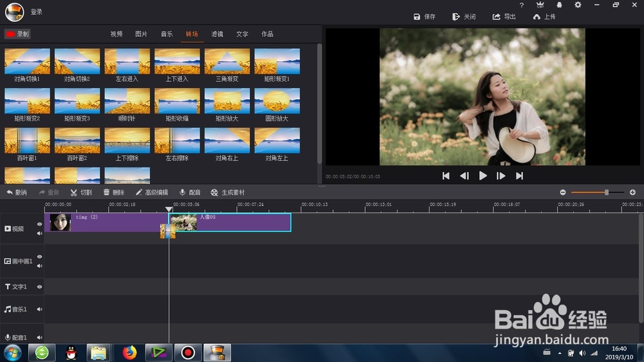Image resolution: width=644 pixels, height=362 pixels.
Task: Zoom out timeline with minus icon
Action: click(563, 193)
